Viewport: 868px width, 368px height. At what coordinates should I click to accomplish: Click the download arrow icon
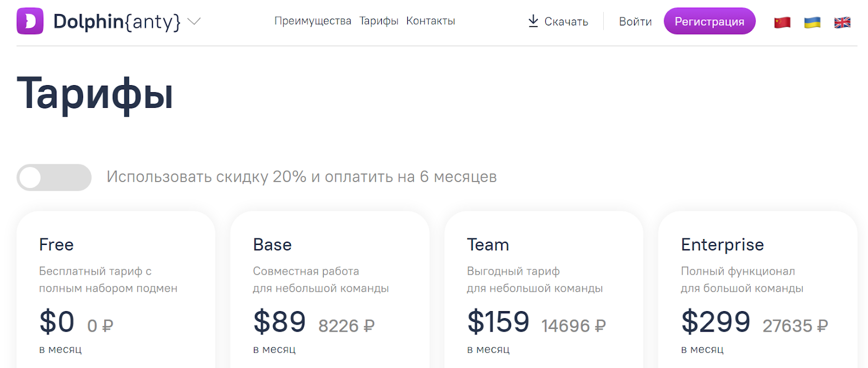click(x=533, y=21)
